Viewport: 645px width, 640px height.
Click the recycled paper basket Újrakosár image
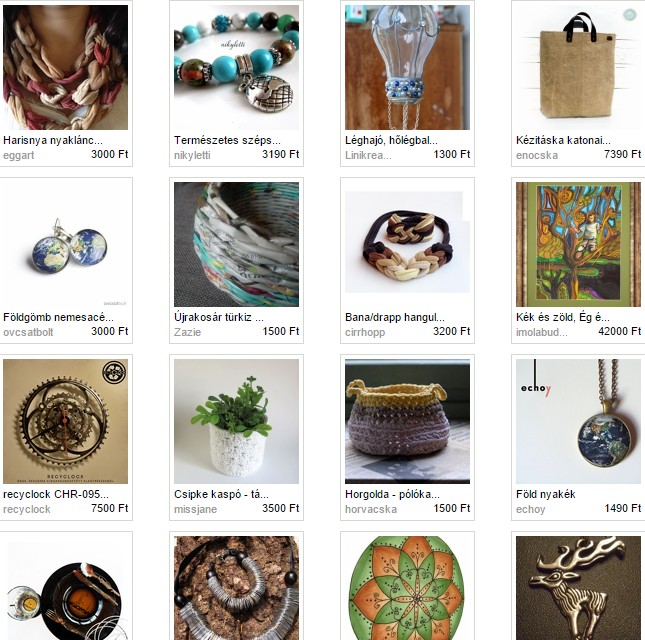tap(237, 244)
